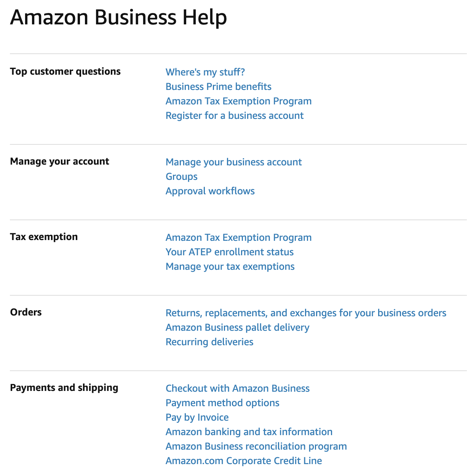Click Amazon Business pallet delivery
Screen dimensions: 476x474
coord(237,327)
